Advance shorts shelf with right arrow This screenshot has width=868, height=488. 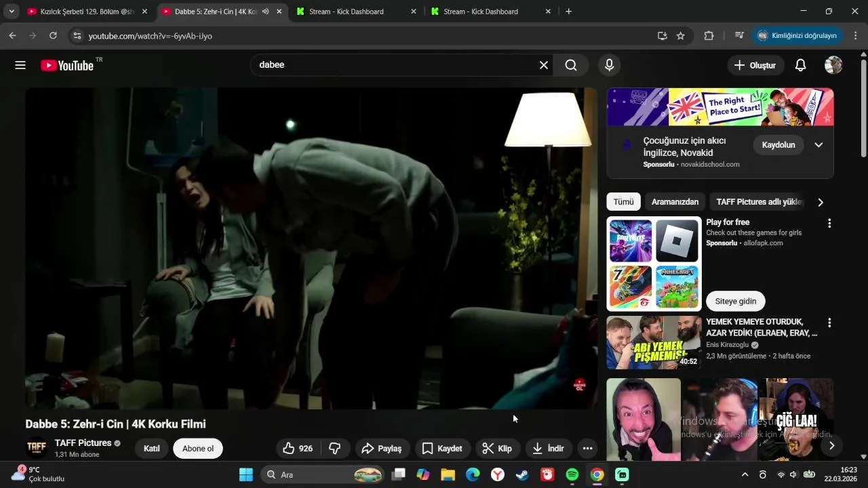pos(831,446)
